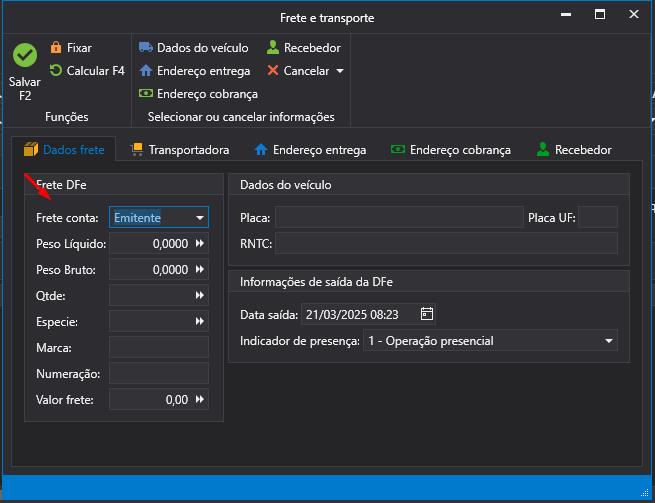The height and width of the screenshot is (503, 655).
Task: Switch to the Transportadora tab
Action: (180, 150)
